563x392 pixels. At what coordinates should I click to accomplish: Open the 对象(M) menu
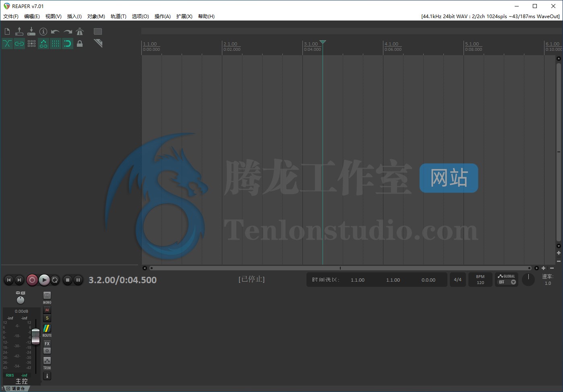[96, 17]
